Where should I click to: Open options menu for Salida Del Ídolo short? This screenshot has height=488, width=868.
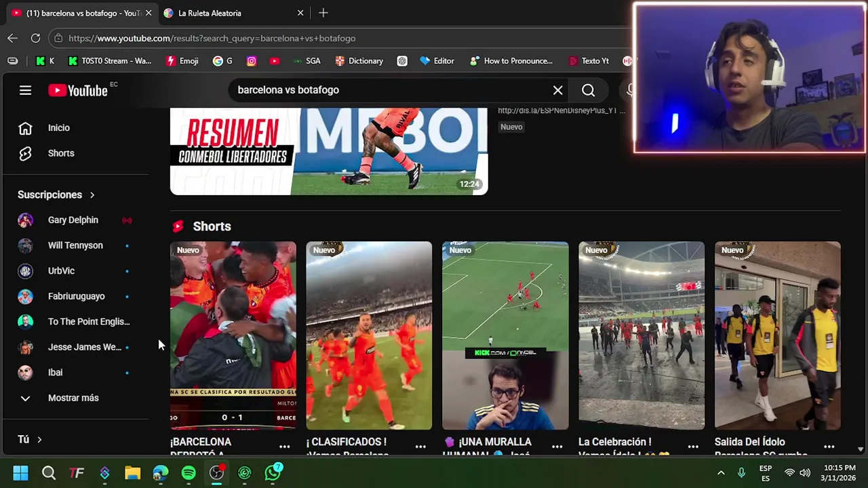829,447
